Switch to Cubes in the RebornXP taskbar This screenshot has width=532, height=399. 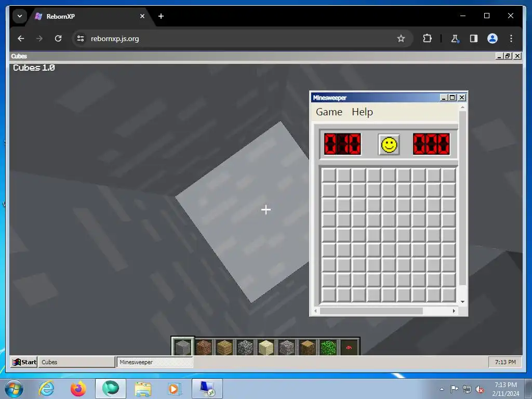click(77, 362)
